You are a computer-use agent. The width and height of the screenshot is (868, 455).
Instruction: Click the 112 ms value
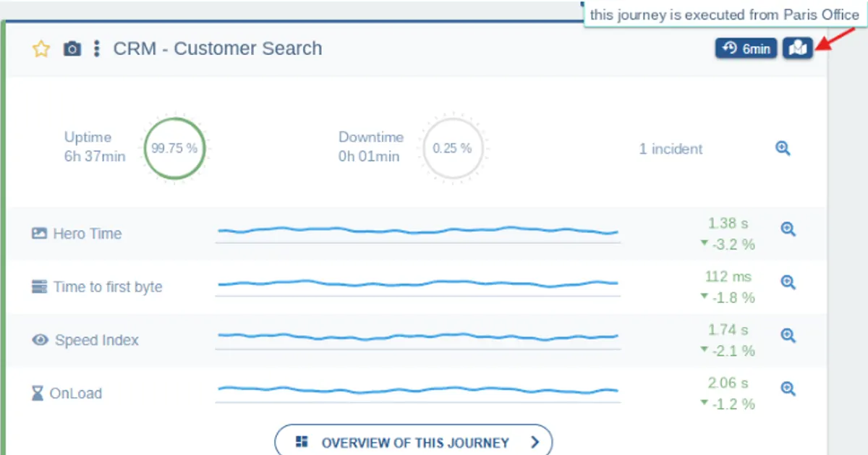point(728,276)
